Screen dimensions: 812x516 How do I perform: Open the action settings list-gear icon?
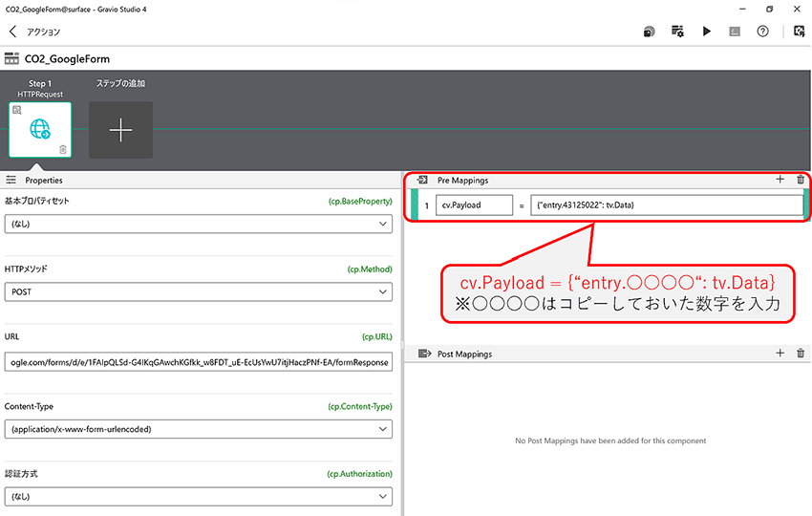click(677, 32)
